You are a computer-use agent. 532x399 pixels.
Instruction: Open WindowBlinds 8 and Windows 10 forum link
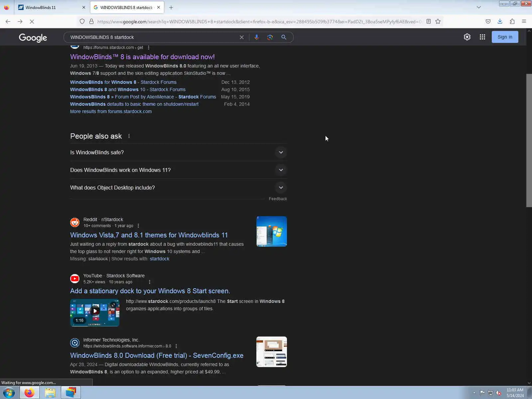pos(128,89)
